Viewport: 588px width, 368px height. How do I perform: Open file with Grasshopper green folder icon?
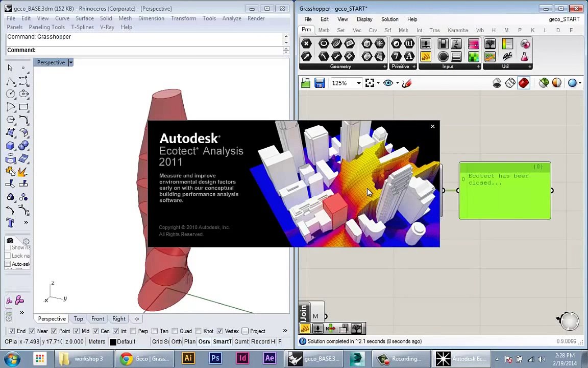click(x=306, y=83)
